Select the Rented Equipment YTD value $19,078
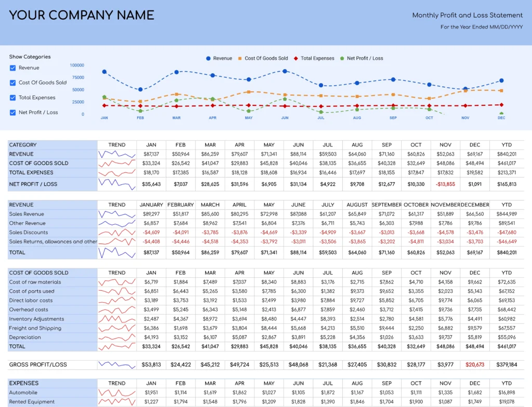This screenshot has height=407, width=532. tap(507, 402)
